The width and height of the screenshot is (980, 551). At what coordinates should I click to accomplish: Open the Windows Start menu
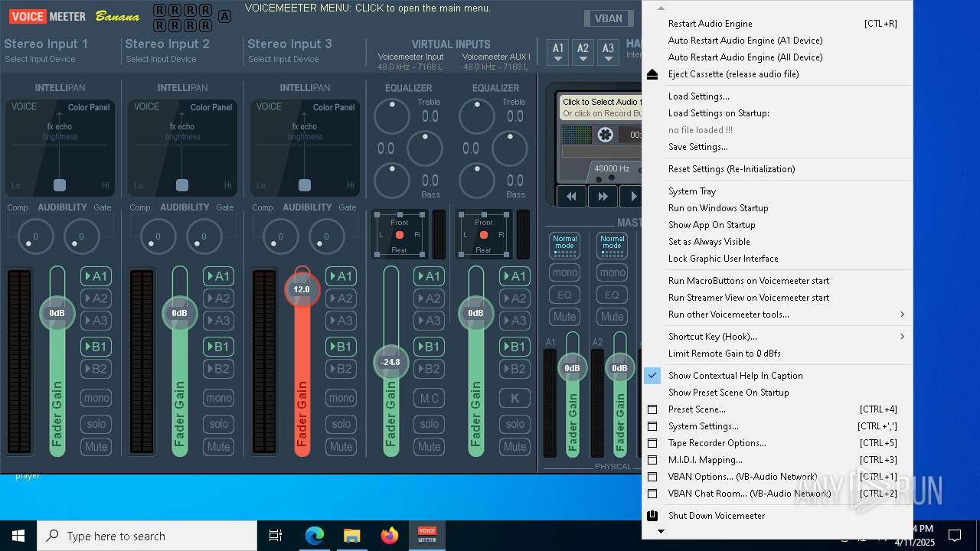tap(18, 536)
